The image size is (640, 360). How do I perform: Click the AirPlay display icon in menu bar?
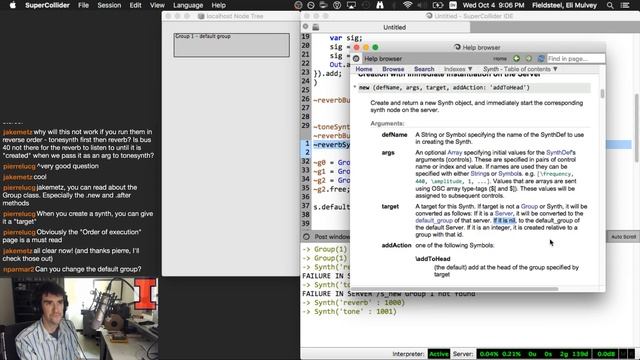point(351,5)
